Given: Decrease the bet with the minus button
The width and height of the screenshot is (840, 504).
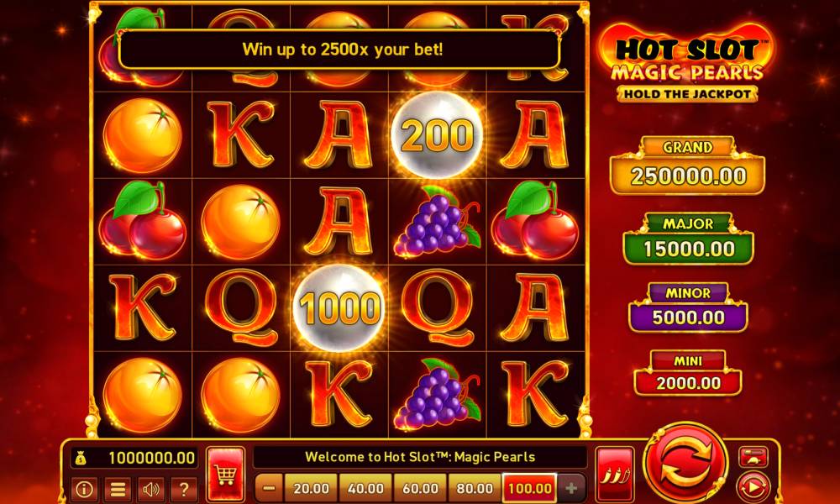Looking at the screenshot, I should coord(270,488).
